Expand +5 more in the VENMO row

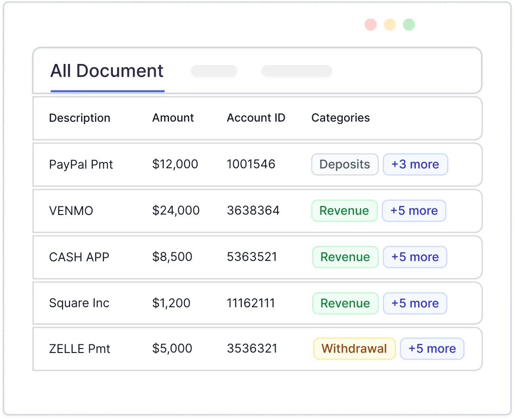[x=414, y=211]
